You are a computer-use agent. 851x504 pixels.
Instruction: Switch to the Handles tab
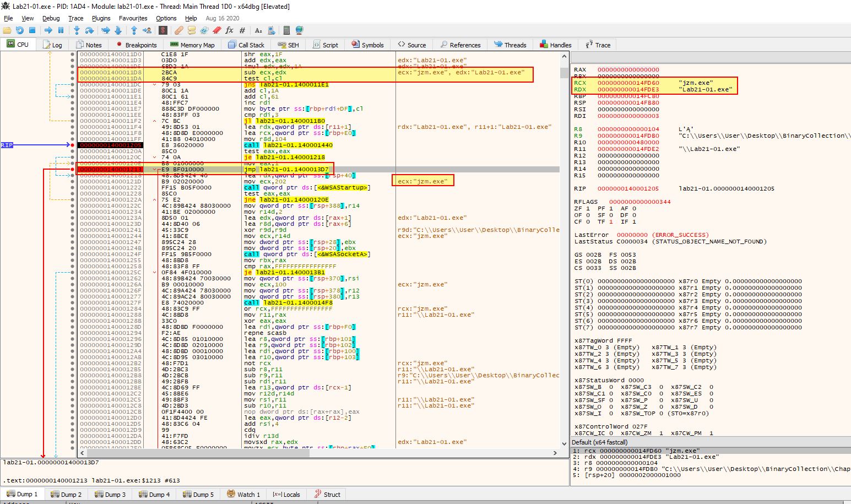click(x=555, y=45)
